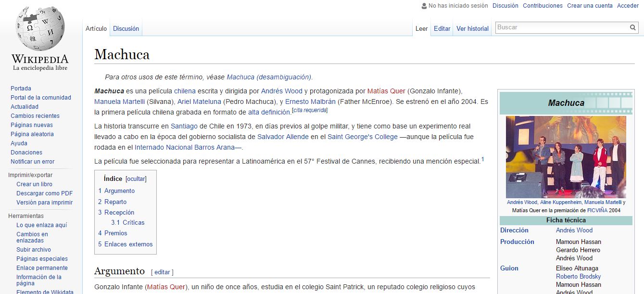Viewport: 644px width, 294px height.
Task: Click the cita requerida superscript
Action: (x=310, y=110)
